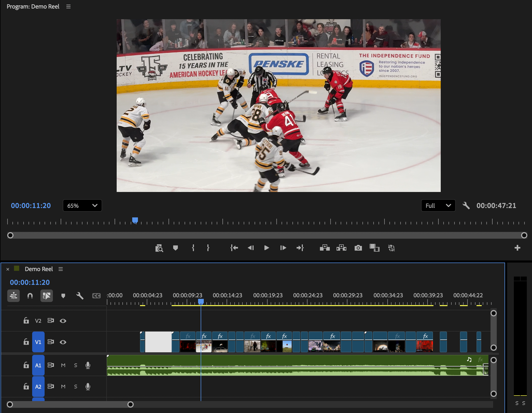Open the Full playback resolution dropdown

coord(438,206)
